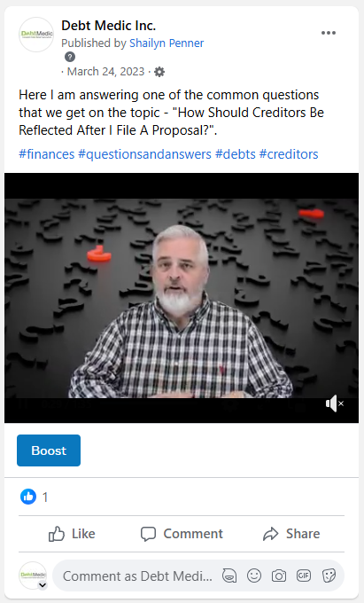Image resolution: width=364 pixels, height=603 pixels.
Task: Open the Comment action
Action: pos(182,534)
